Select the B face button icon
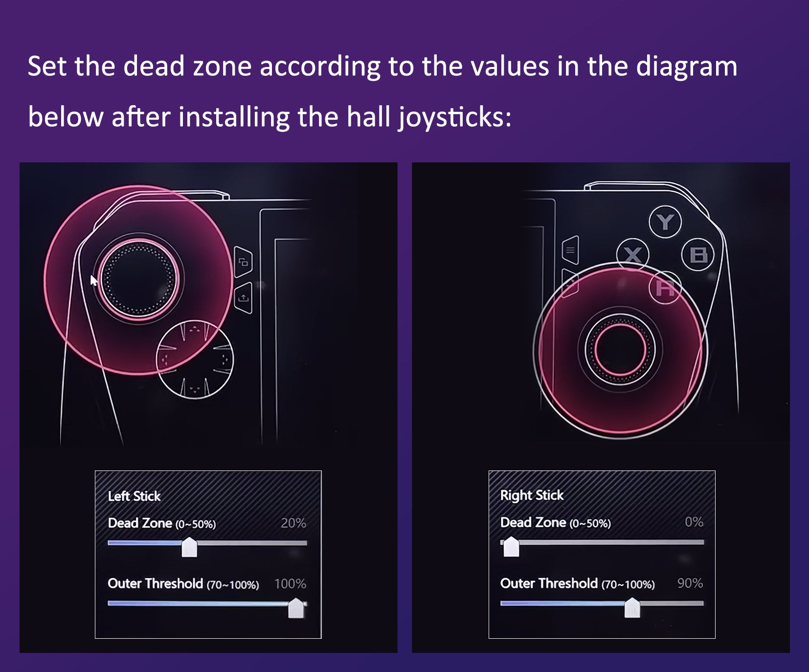This screenshot has height=672, width=809. coord(698,255)
